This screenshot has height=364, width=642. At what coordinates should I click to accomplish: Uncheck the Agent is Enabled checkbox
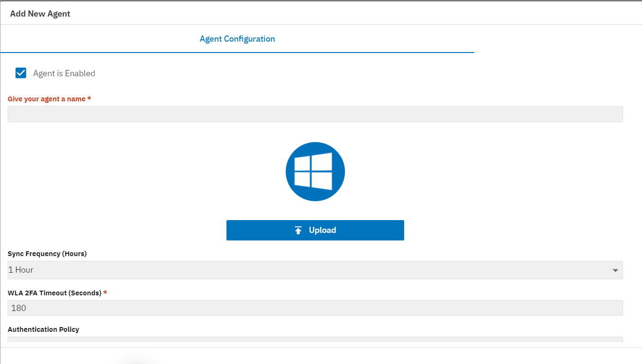(x=21, y=73)
